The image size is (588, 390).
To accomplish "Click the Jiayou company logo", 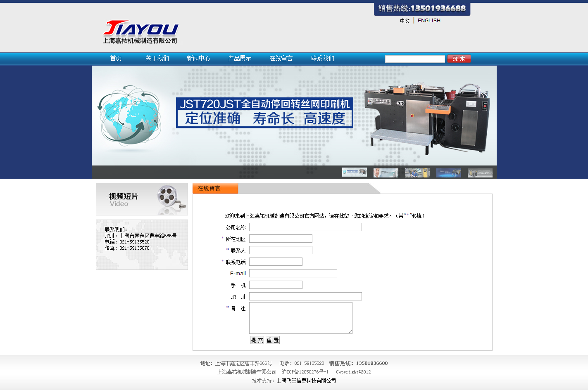I will (x=140, y=32).
